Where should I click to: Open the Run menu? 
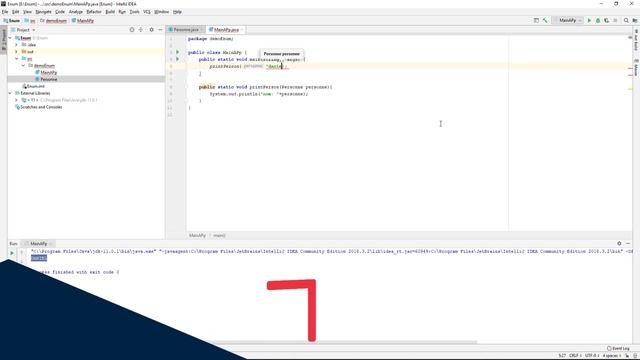click(x=122, y=12)
